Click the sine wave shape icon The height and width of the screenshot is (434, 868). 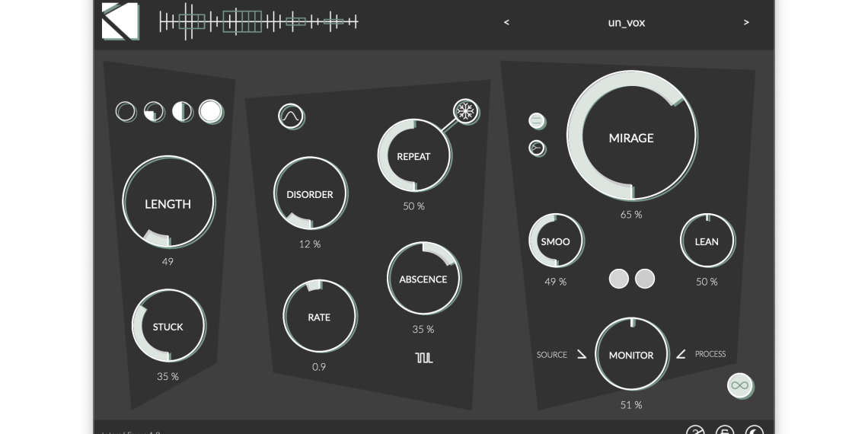pos(291,116)
